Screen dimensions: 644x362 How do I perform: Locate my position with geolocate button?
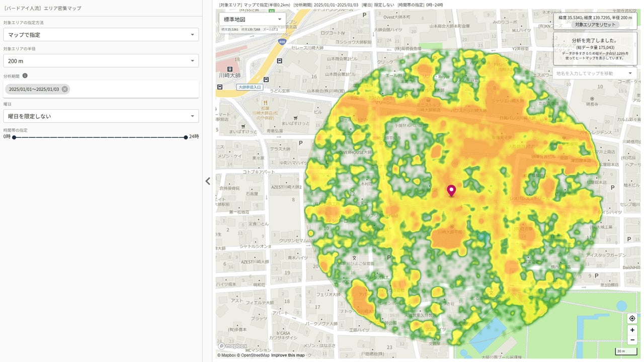tap(632, 318)
